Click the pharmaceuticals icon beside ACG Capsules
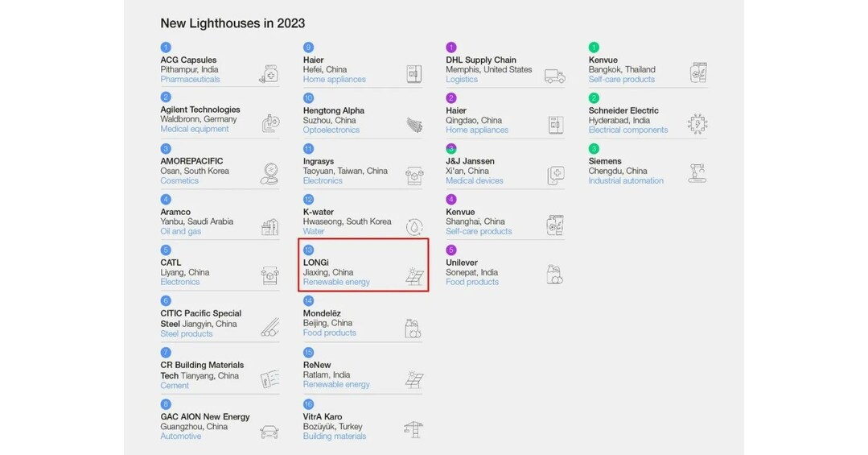Viewport: 868px width, 455px height. click(269, 74)
